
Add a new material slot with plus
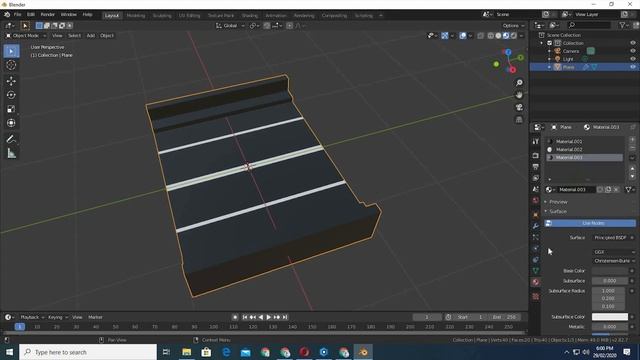pyautogui.click(x=632, y=140)
